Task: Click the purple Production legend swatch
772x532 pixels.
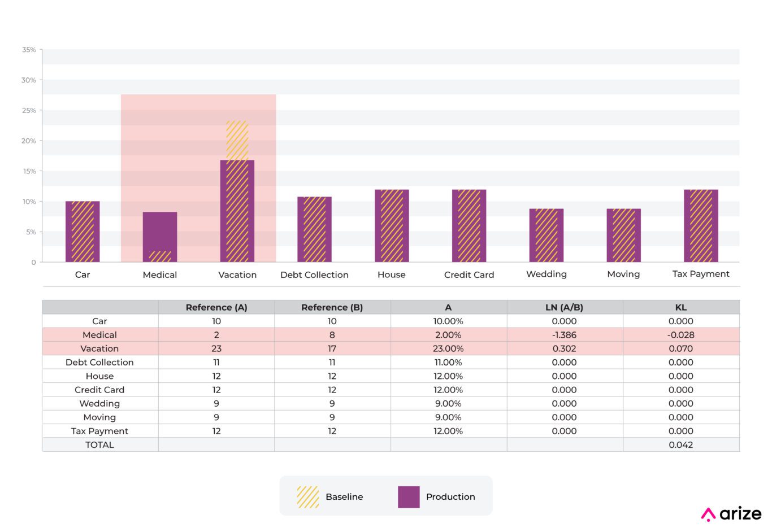Action: tap(409, 497)
